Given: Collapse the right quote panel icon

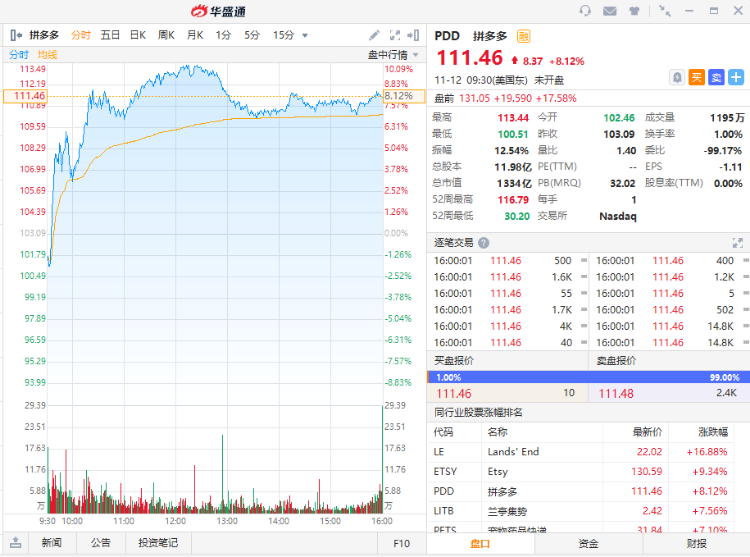Looking at the screenshot, I should pos(413,35).
